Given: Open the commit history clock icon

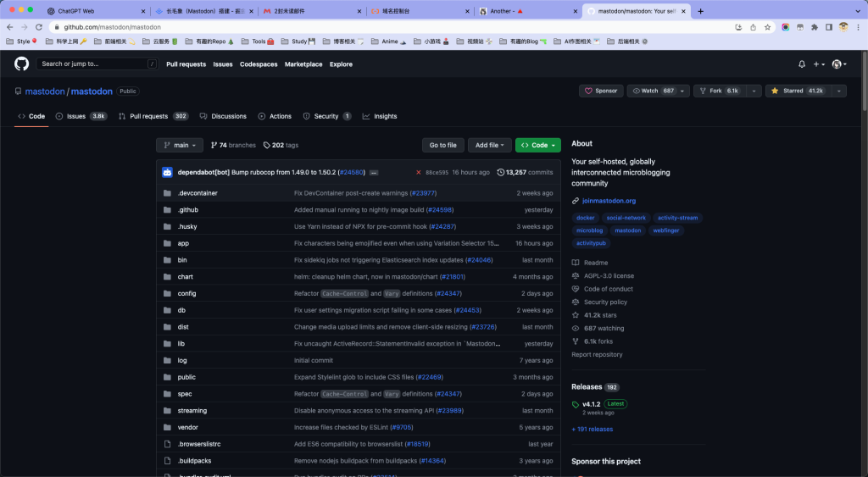Looking at the screenshot, I should [x=500, y=172].
